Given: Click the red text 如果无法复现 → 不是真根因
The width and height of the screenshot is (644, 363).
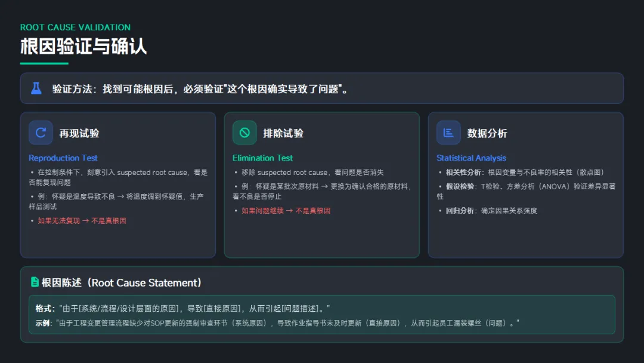Looking at the screenshot, I should [x=82, y=221].
